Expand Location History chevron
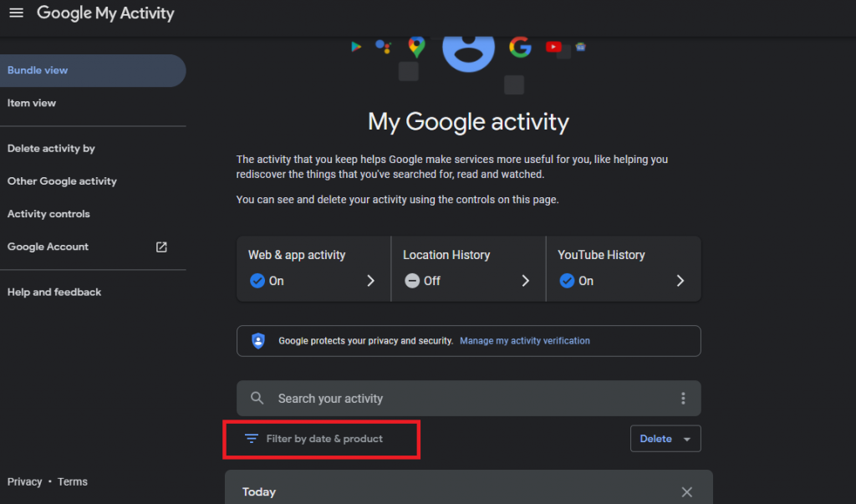This screenshot has width=856, height=504. pyautogui.click(x=525, y=281)
